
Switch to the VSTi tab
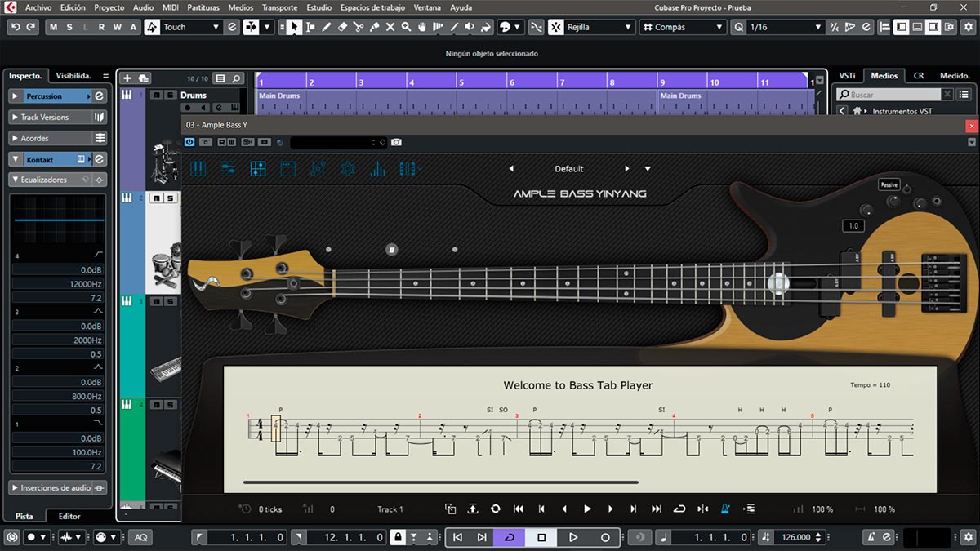pos(847,75)
